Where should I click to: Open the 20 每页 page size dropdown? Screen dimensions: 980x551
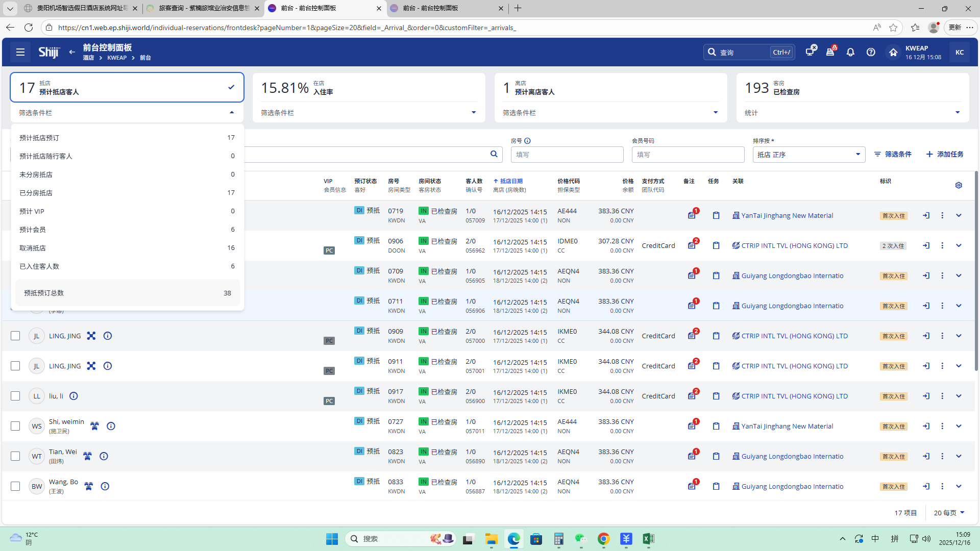pos(949,513)
